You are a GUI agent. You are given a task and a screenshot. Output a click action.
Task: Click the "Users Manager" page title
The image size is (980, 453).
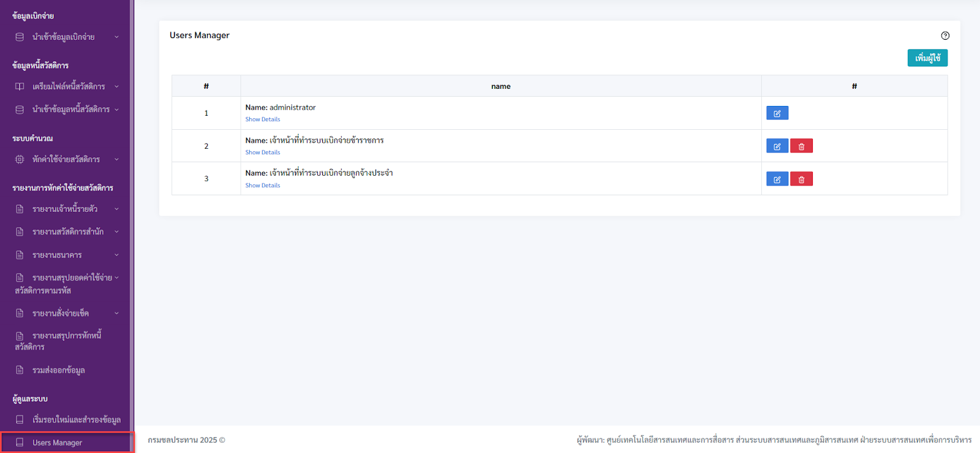200,36
